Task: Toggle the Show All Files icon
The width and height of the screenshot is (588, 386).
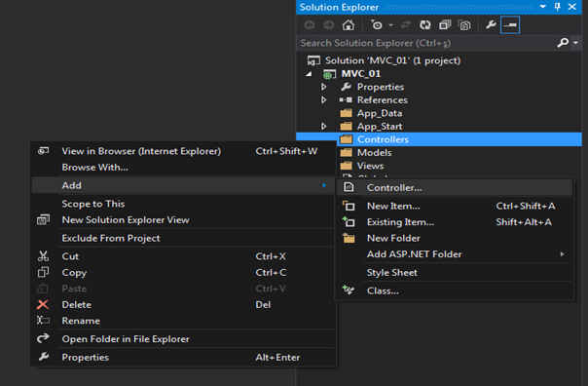Action: [464, 25]
